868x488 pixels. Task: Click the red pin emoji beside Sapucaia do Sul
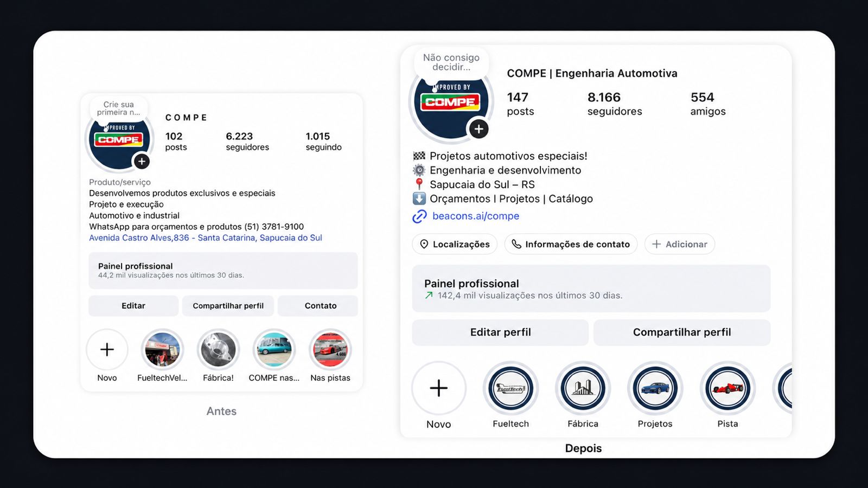point(419,184)
